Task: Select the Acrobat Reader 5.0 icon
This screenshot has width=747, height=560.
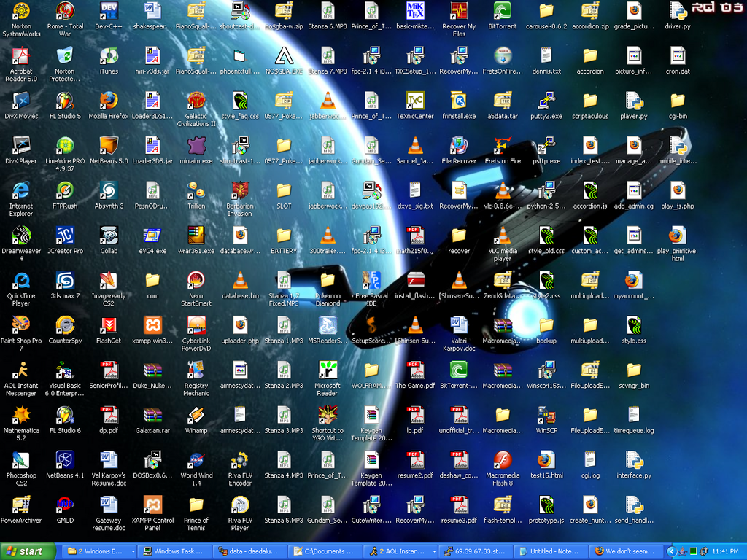Action: point(21,64)
